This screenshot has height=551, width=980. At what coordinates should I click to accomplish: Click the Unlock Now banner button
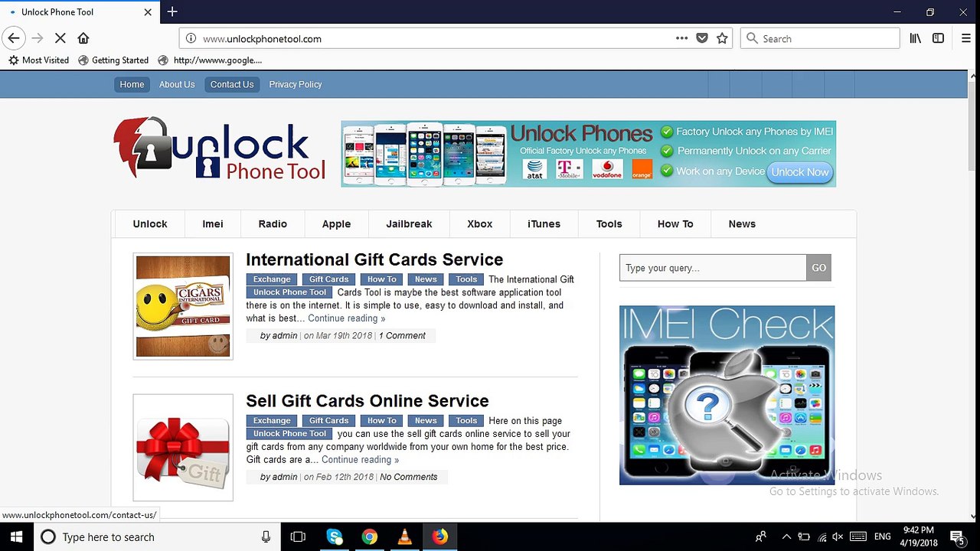point(800,172)
